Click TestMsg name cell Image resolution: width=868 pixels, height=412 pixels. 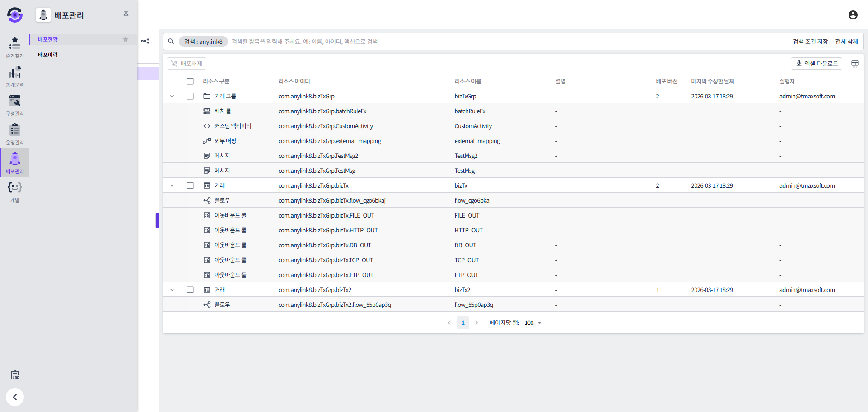pos(465,171)
